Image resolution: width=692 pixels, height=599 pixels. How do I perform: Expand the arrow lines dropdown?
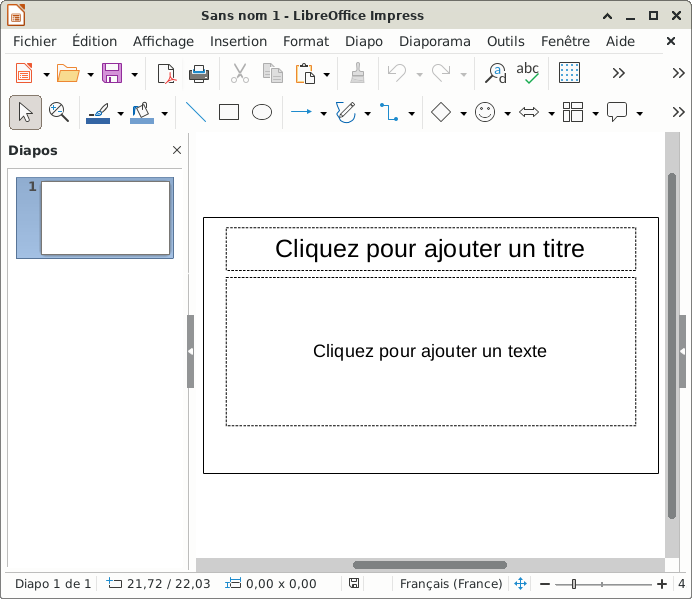[323, 114]
